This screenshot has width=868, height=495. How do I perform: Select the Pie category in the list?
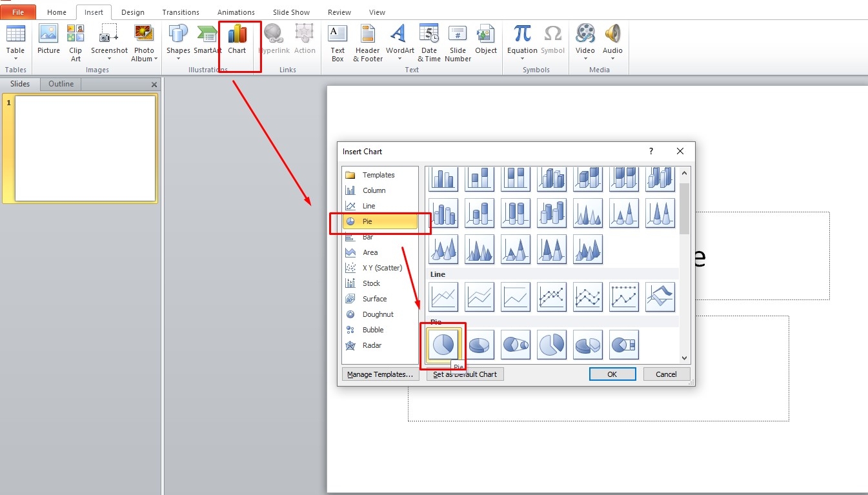tap(380, 221)
